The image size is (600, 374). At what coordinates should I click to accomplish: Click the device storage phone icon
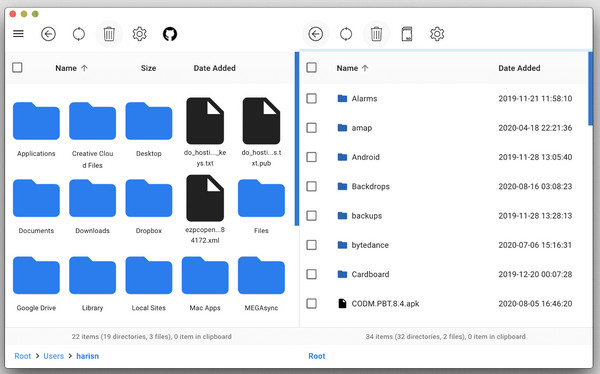pos(407,34)
